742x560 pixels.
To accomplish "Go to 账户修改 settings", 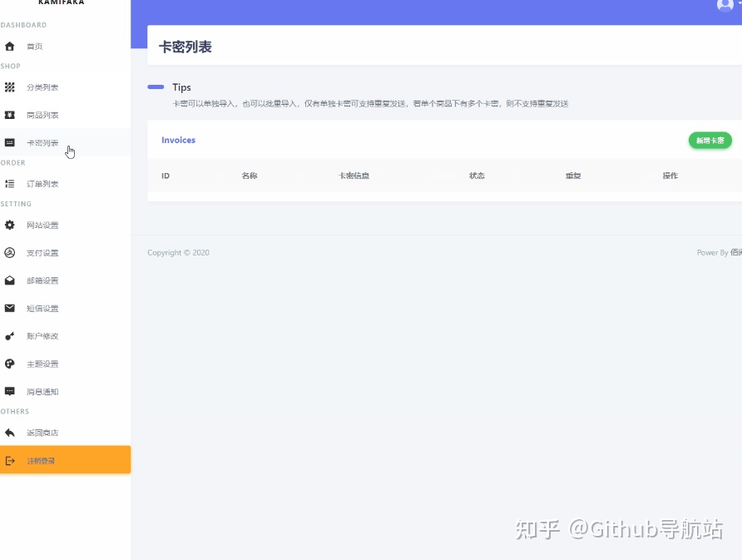I will tap(66, 336).
